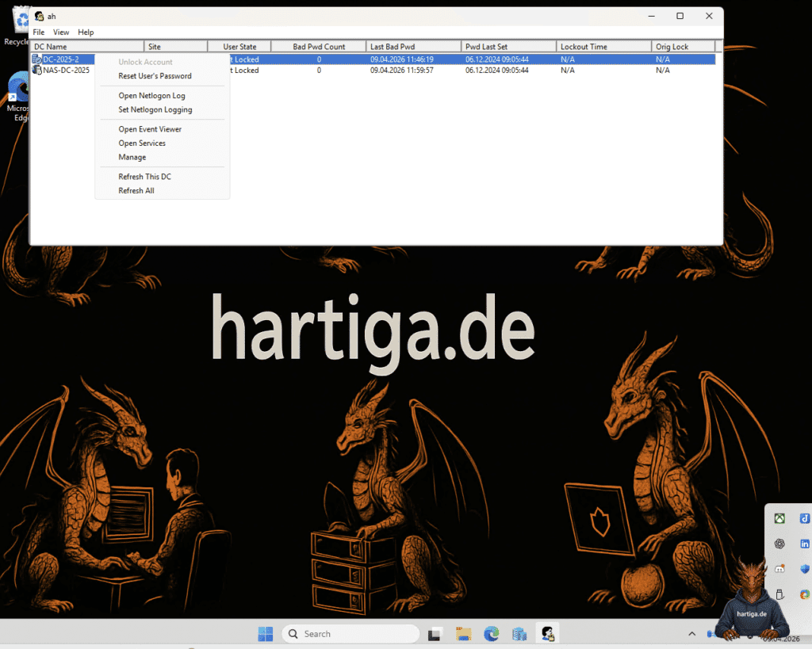The height and width of the screenshot is (649, 812).
Task: Open the File menu
Action: (x=39, y=32)
